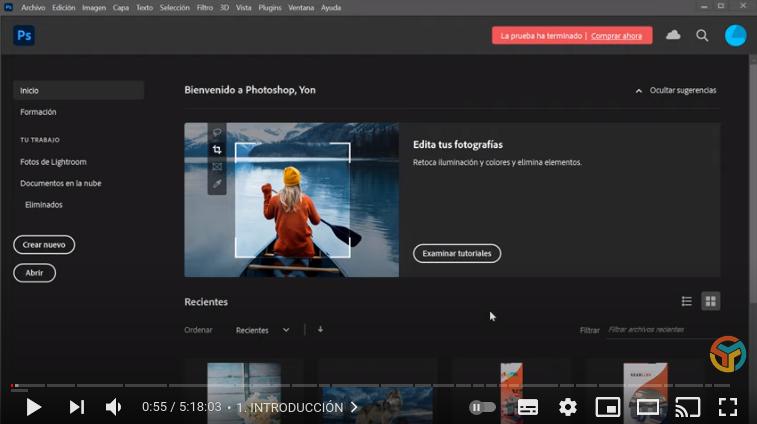This screenshot has height=424, width=757.
Task: Reverse sort order with the arrow icon
Action: coord(320,329)
